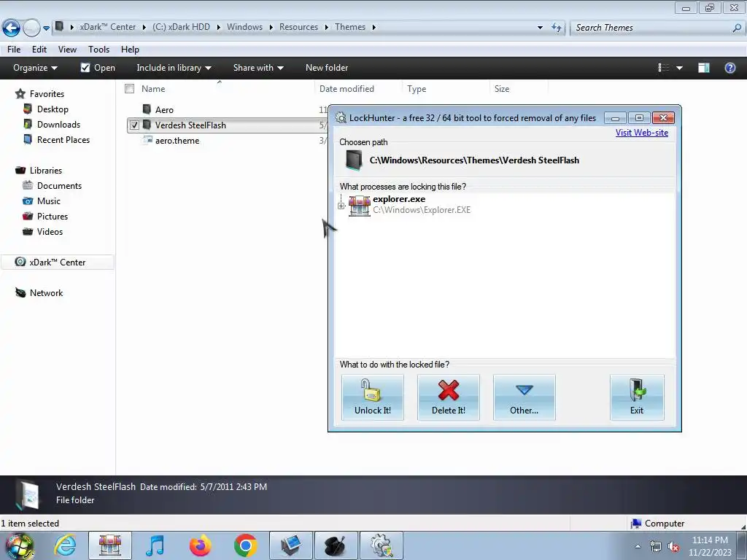This screenshot has width=747, height=560.
Task: Expand the explorer.exe process tree node
Action: (341, 206)
